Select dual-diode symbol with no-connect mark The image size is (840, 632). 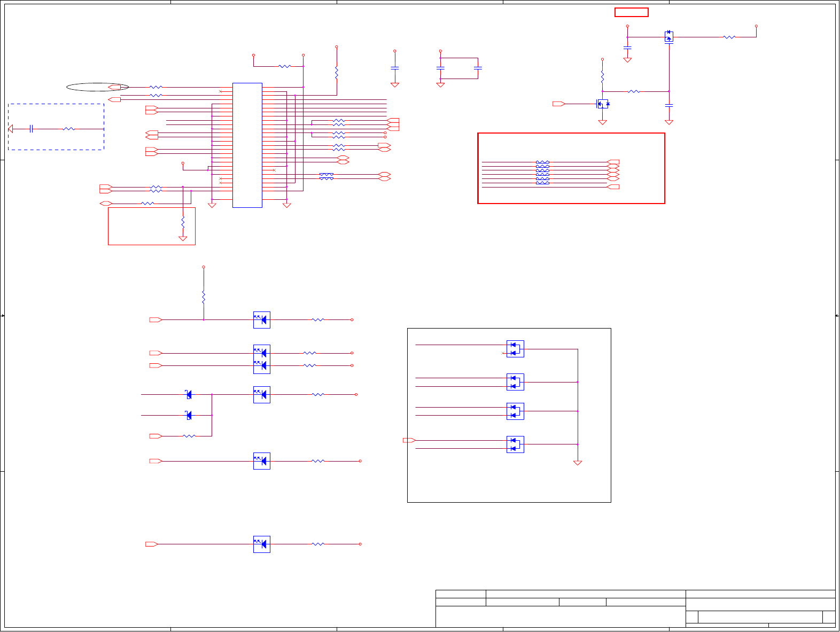coord(515,349)
